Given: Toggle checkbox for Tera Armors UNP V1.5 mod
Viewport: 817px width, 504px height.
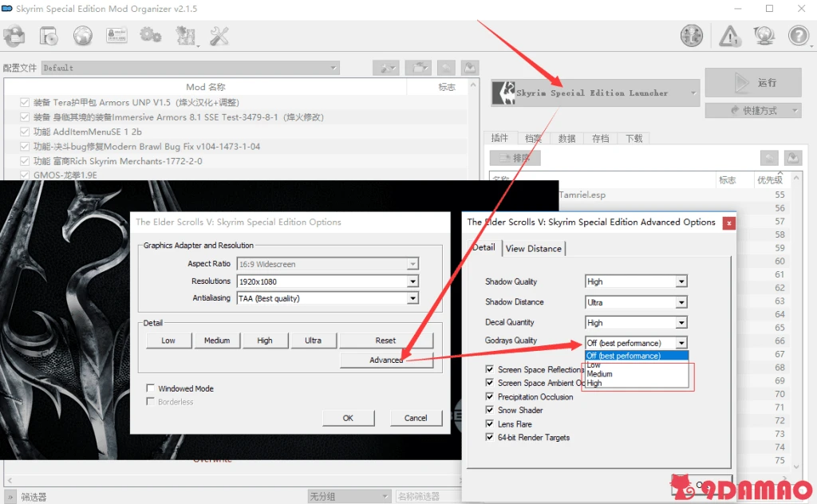Looking at the screenshot, I should click(x=25, y=103).
